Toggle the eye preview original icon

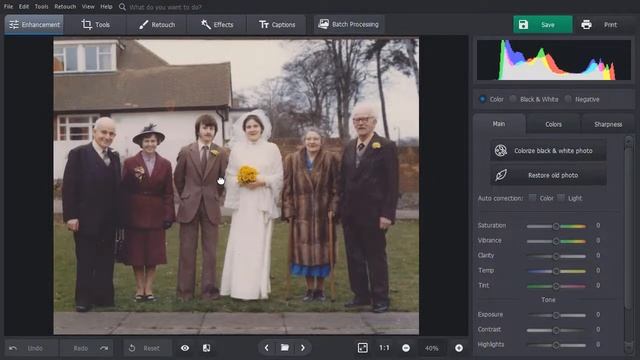point(185,348)
